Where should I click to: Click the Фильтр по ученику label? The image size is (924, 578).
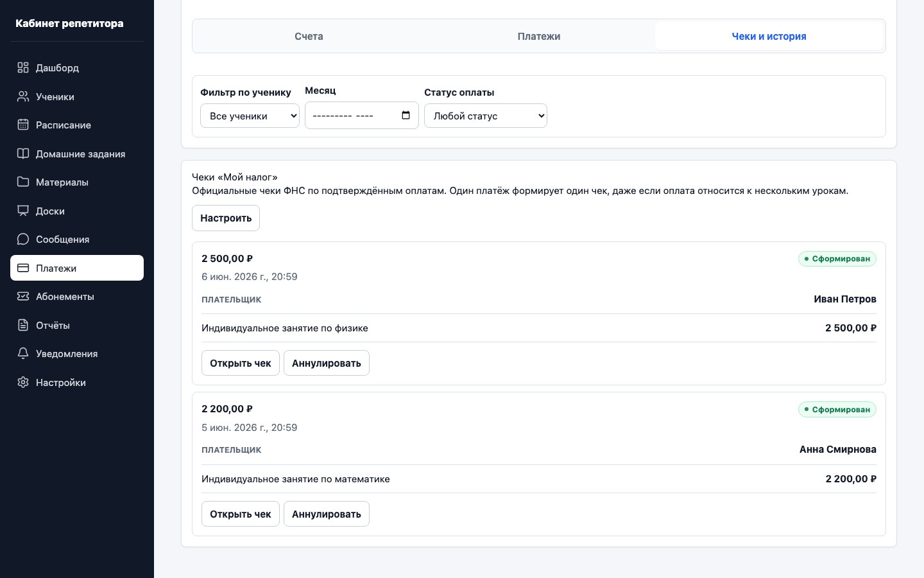(x=246, y=92)
